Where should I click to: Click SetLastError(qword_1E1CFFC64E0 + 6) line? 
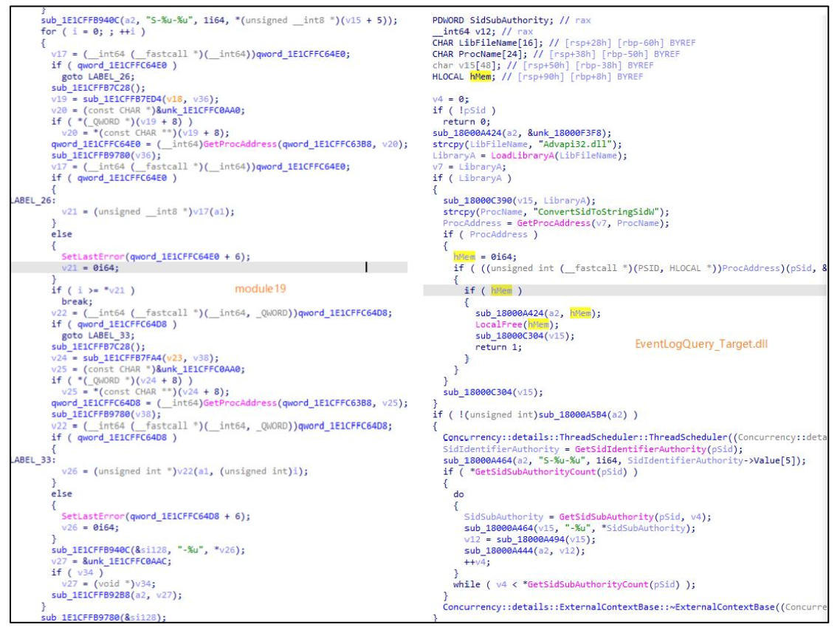point(155,257)
